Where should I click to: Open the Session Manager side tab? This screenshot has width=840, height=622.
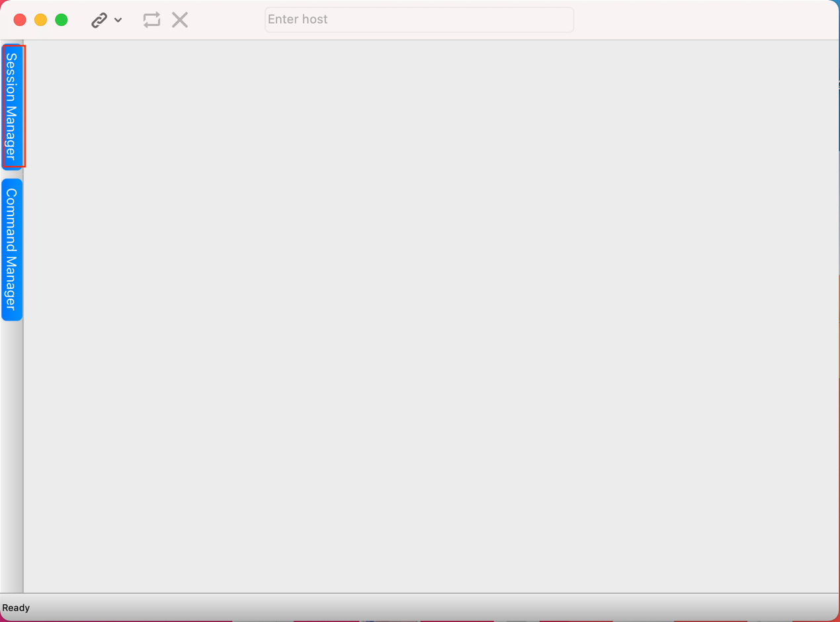pos(12,106)
